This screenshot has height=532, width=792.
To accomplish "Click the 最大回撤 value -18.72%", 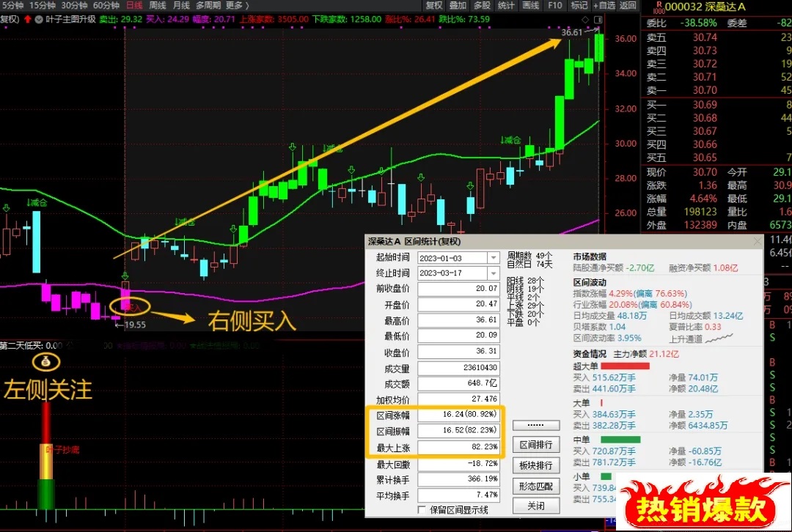I will [458, 463].
